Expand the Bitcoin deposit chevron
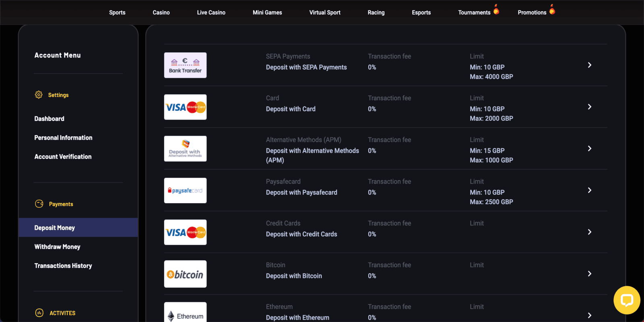 [589, 274]
